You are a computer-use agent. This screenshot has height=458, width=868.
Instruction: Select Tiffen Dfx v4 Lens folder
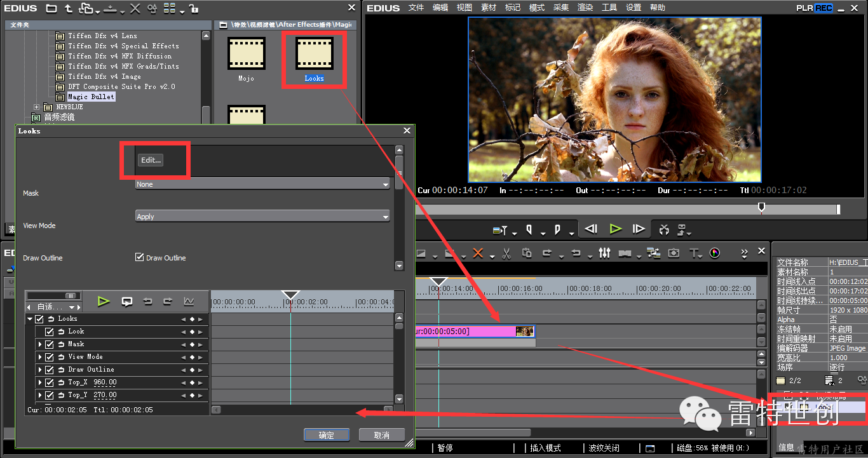(102, 36)
